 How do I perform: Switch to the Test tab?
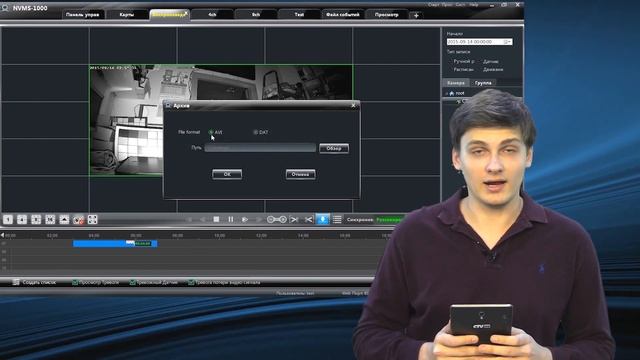pos(299,15)
